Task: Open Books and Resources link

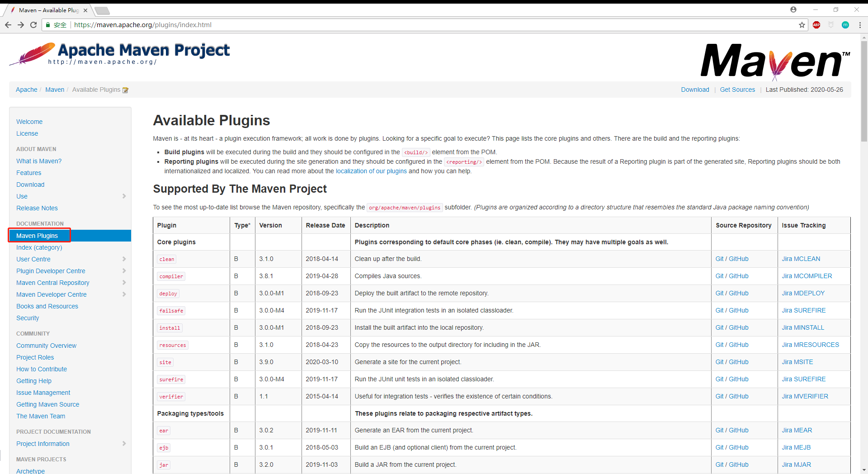Action: pyautogui.click(x=47, y=306)
